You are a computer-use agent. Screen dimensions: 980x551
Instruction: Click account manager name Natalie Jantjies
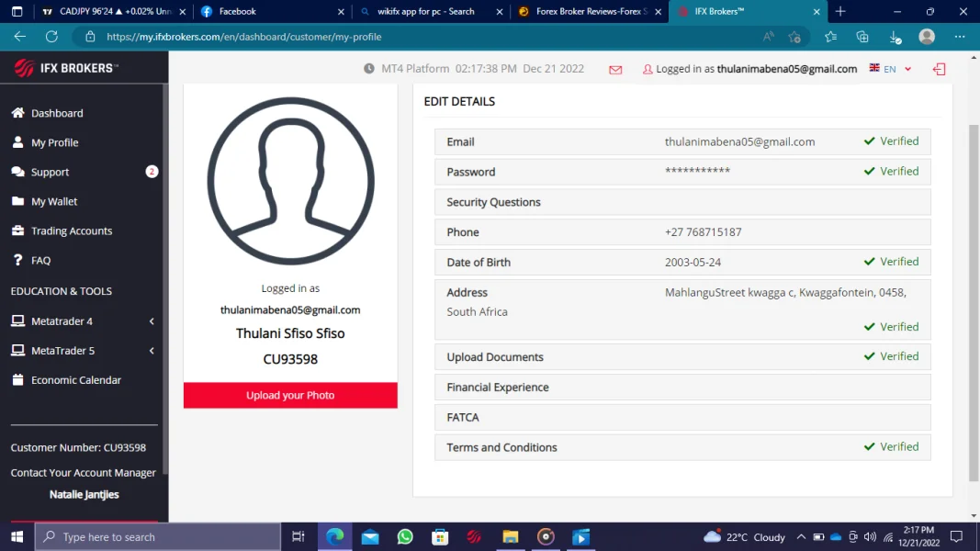[x=84, y=494]
